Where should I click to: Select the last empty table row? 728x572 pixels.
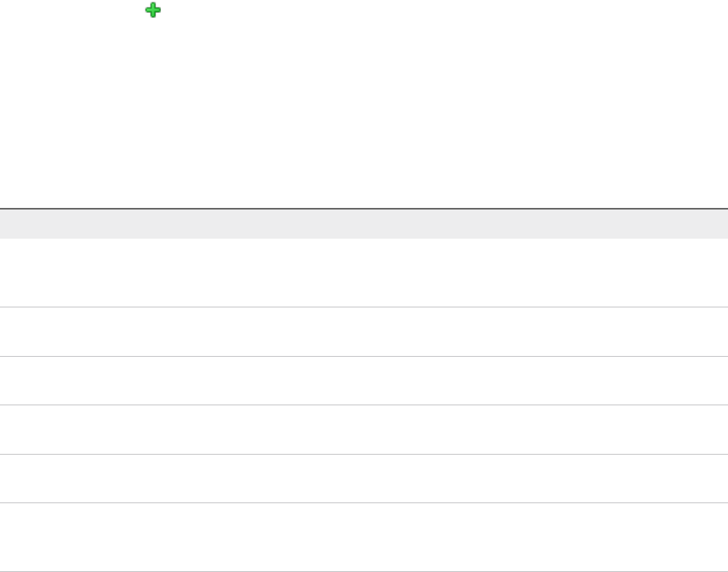[364, 536]
